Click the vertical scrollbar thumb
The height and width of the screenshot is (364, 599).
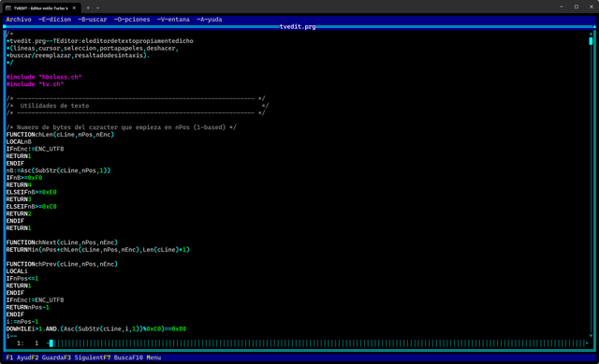coord(591,41)
